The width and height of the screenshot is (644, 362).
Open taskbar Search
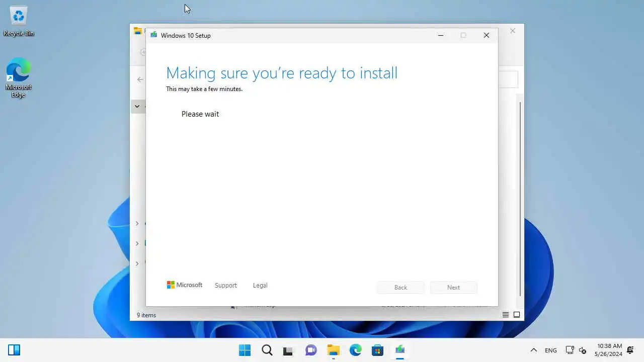point(267,350)
